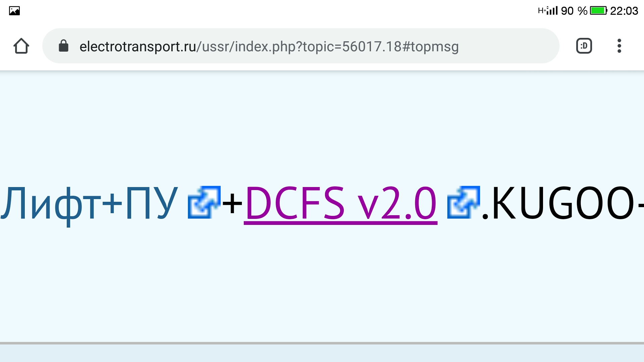Tap the 22:03 clock in status bar
Screen dimensions: 644x362
(x=624, y=11)
